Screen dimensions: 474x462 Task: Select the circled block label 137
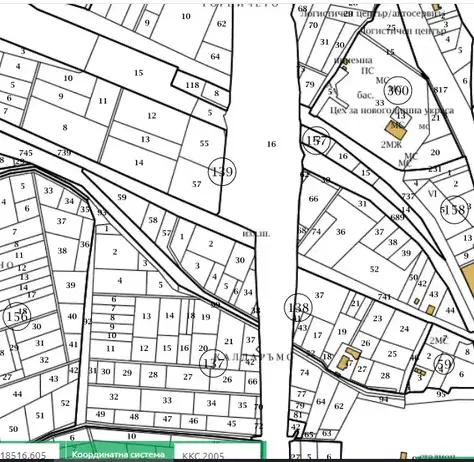coord(213,363)
